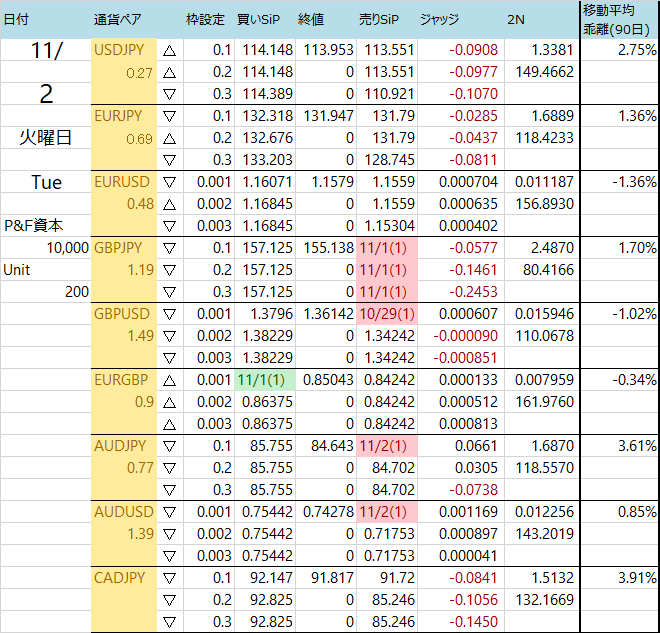
Task: Click the down triangle in USDJPY's 0.3 row
Action: click(170, 95)
